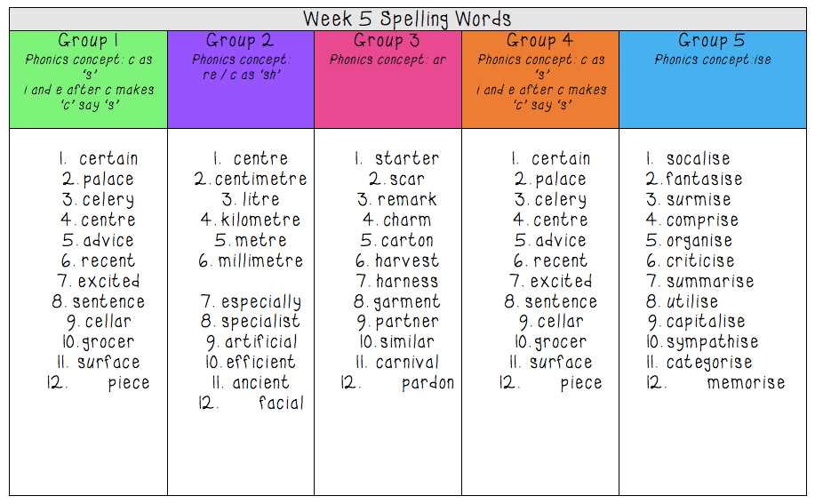815x504 pixels.
Task: Select the word 'sympathise' in Group 5
Action: (x=712, y=342)
